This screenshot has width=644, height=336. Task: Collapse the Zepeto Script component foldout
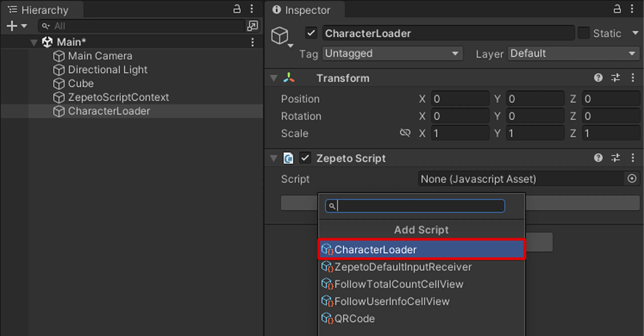274,158
